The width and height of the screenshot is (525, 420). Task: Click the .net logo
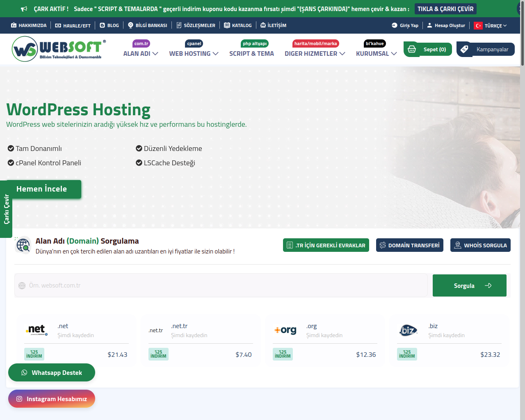37,330
